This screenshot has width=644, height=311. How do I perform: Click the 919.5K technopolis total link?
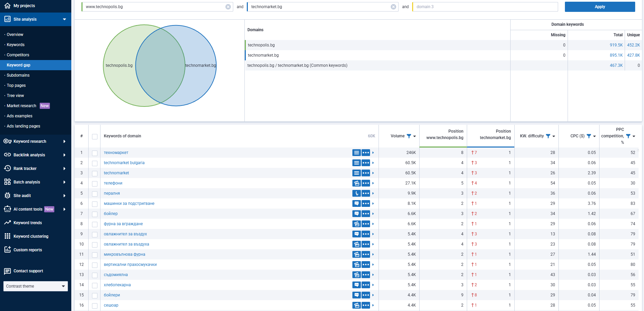[x=616, y=45]
